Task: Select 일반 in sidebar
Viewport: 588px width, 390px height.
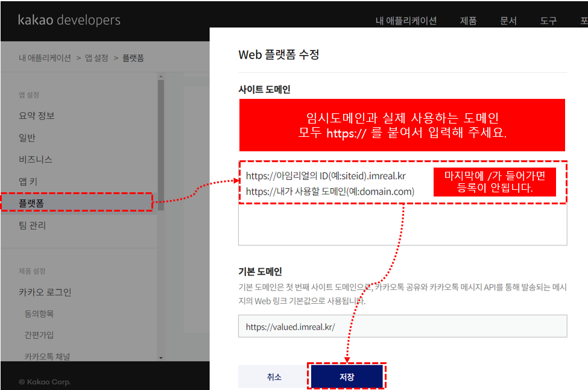Action: [27, 137]
